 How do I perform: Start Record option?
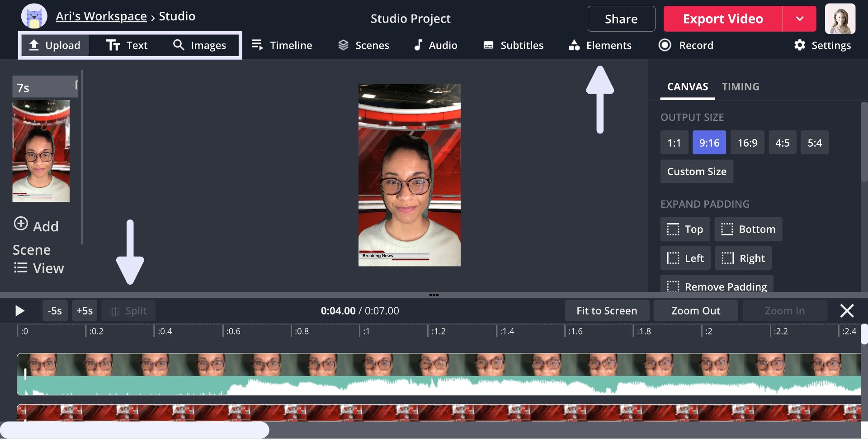[x=686, y=45]
